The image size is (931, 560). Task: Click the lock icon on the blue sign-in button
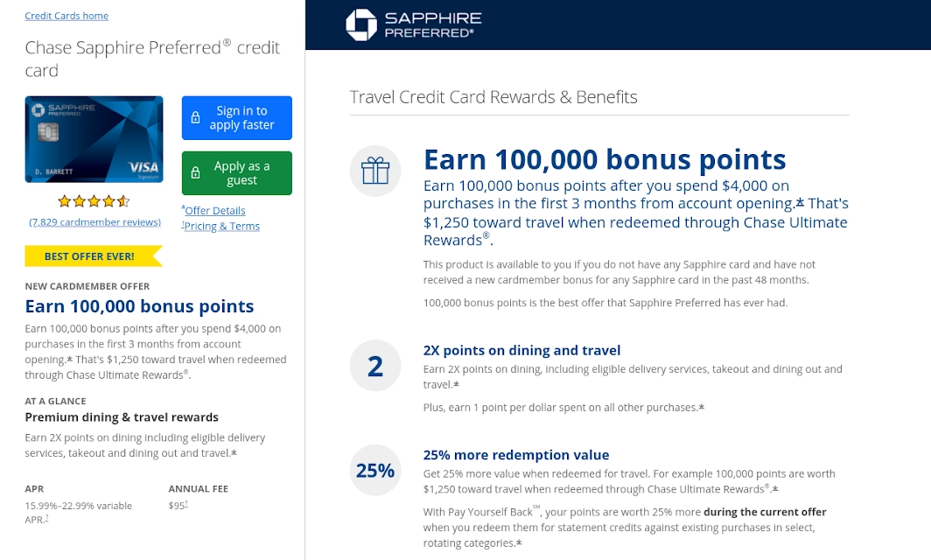coord(193,117)
